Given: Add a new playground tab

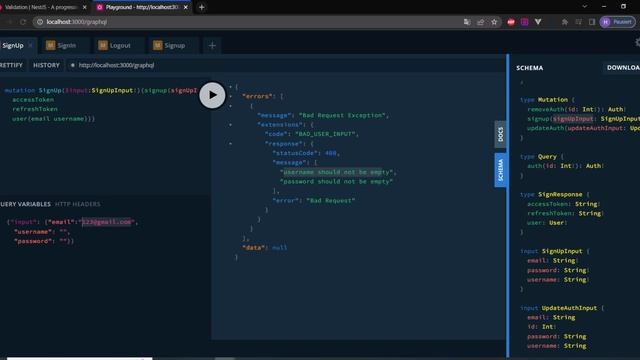Looking at the screenshot, I should coord(212,45).
